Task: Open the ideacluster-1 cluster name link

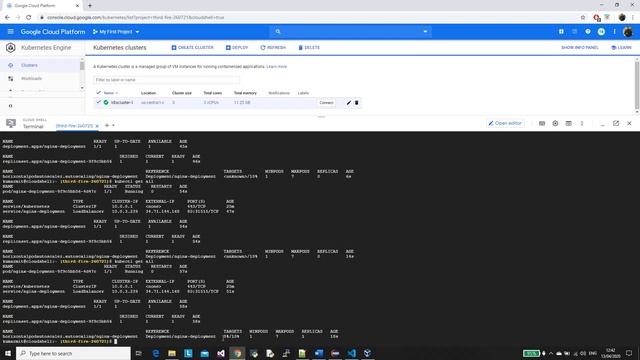Action: click(122, 102)
